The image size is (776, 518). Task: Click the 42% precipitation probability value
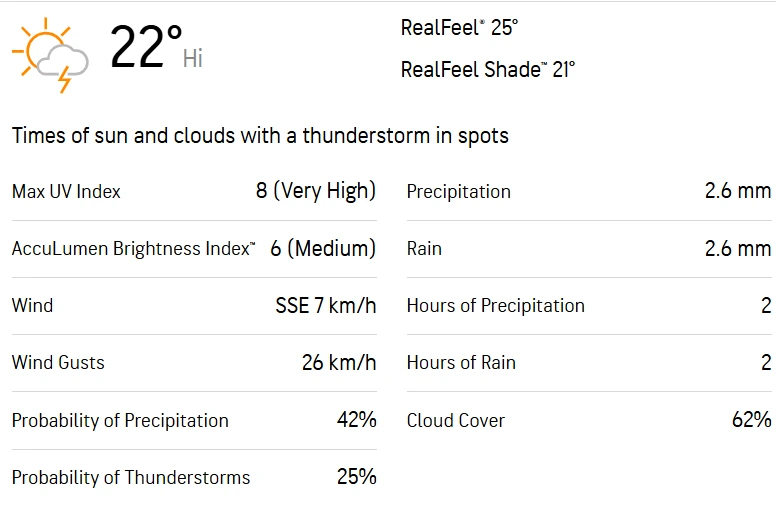pos(356,420)
